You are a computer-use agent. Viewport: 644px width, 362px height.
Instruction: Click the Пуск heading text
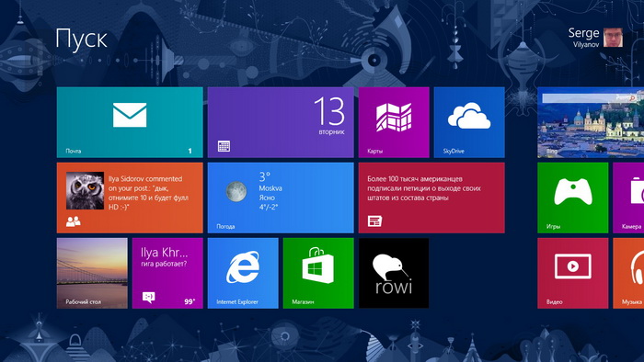81,40
